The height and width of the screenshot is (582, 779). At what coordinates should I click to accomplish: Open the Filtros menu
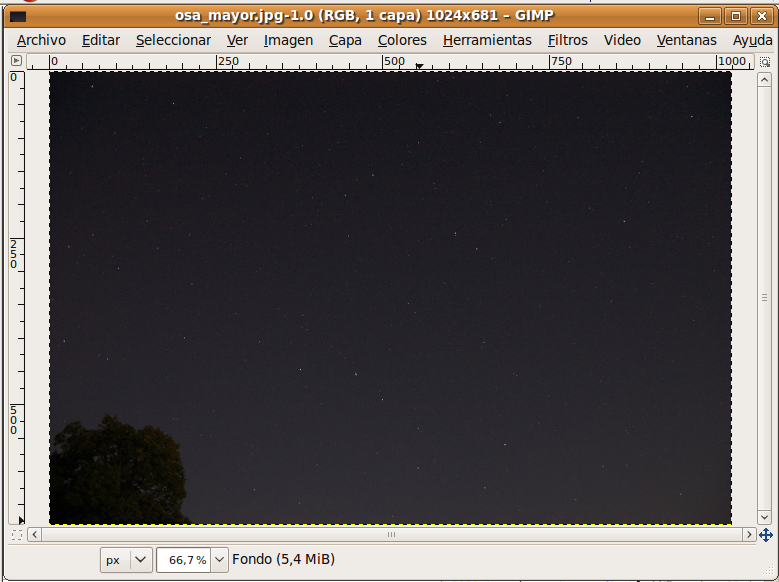[567, 40]
